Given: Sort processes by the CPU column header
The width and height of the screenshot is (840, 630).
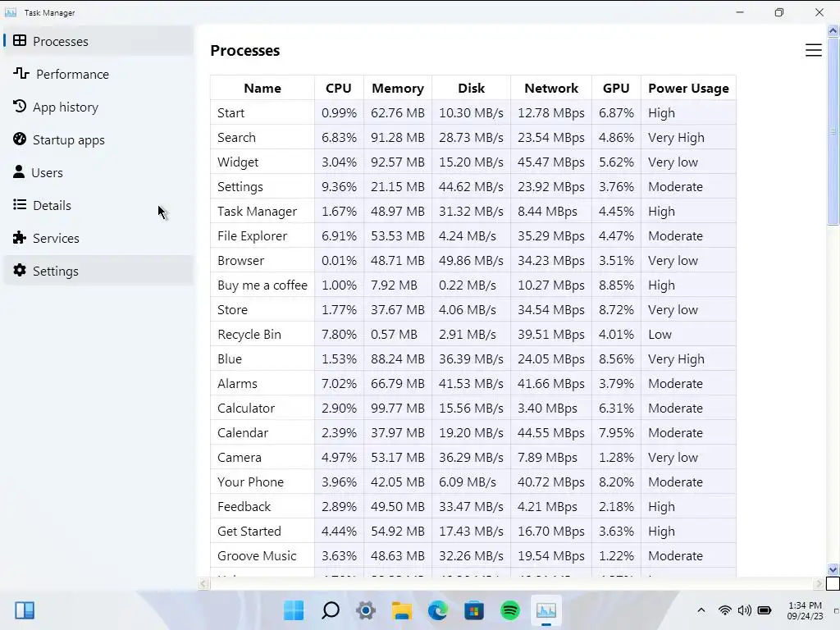Looking at the screenshot, I should tap(338, 88).
